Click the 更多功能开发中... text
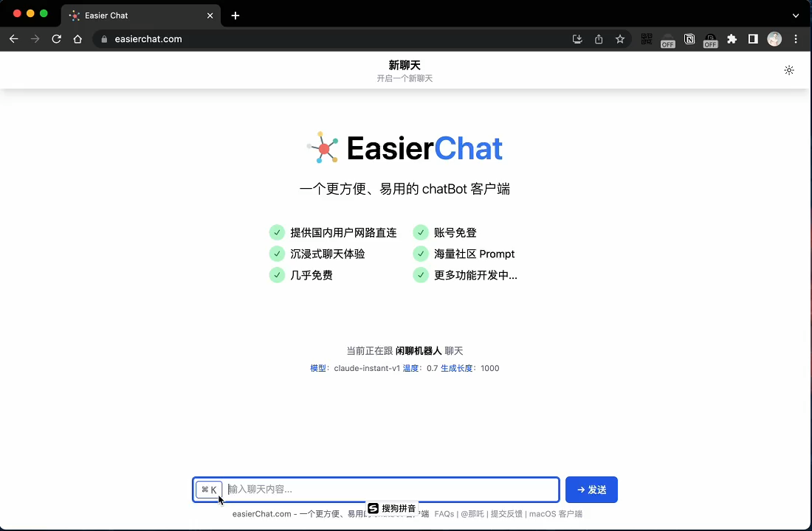 point(475,275)
